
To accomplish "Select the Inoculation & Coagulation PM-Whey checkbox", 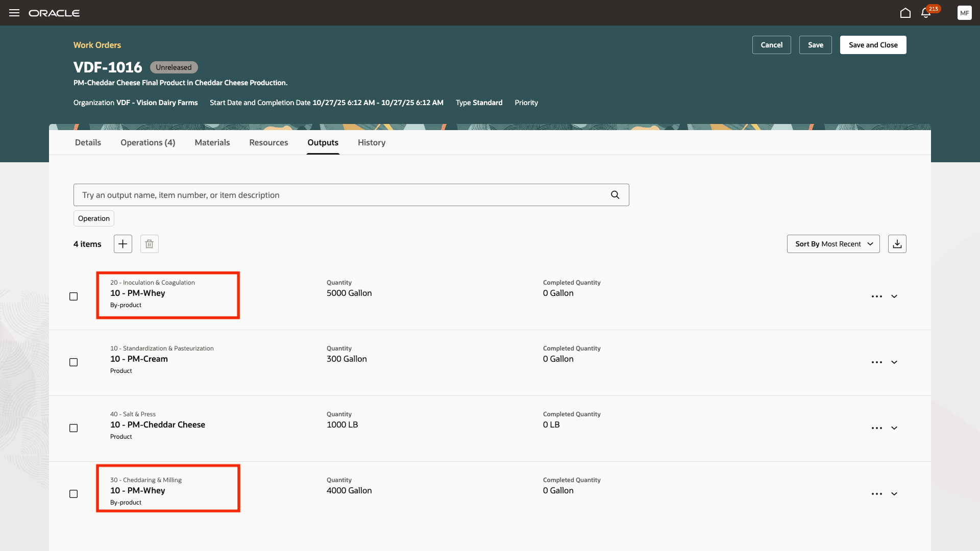I will coord(73,296).
